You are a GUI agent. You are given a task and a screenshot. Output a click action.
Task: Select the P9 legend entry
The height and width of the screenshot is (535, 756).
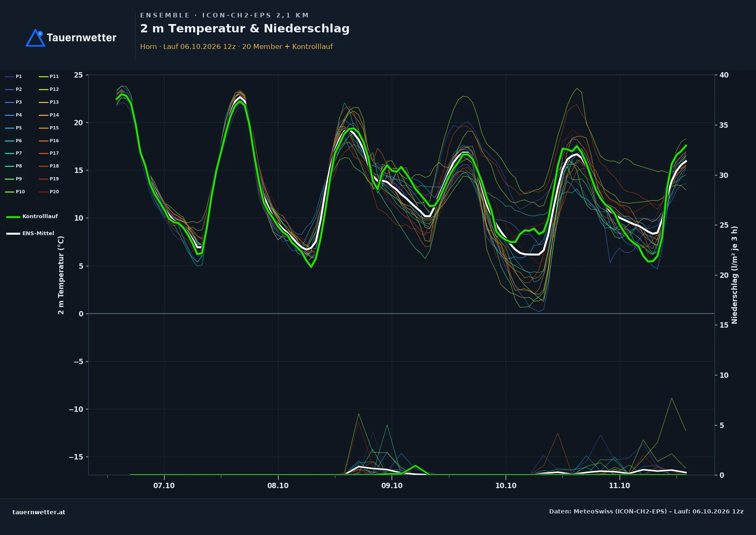pos(14,179)
